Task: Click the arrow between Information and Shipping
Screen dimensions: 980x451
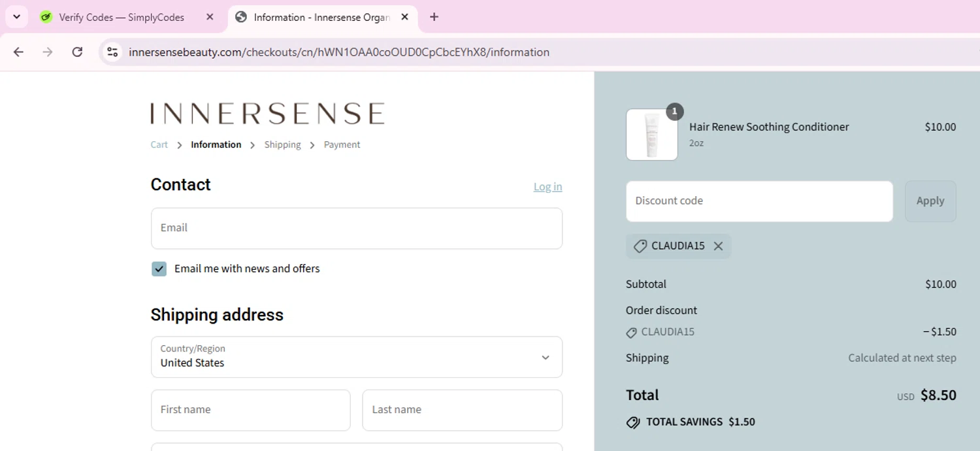Action: pos(253,145)
